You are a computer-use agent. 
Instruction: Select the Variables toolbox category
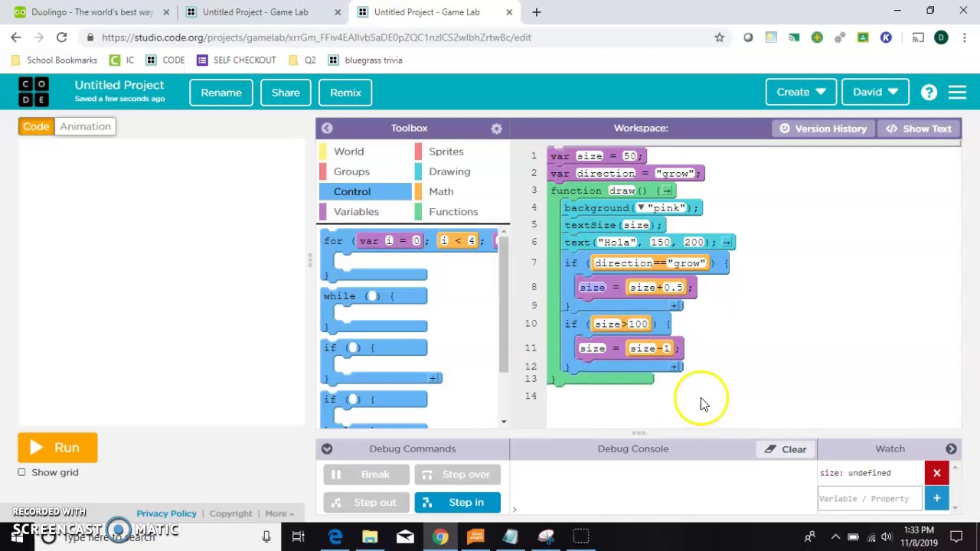(x=356, y=212)
